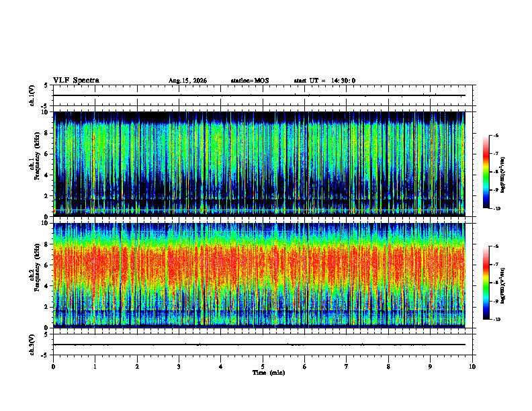Click the "-5" tick of ch.3(V) axis
532x411 pixels.
[45, 355]
